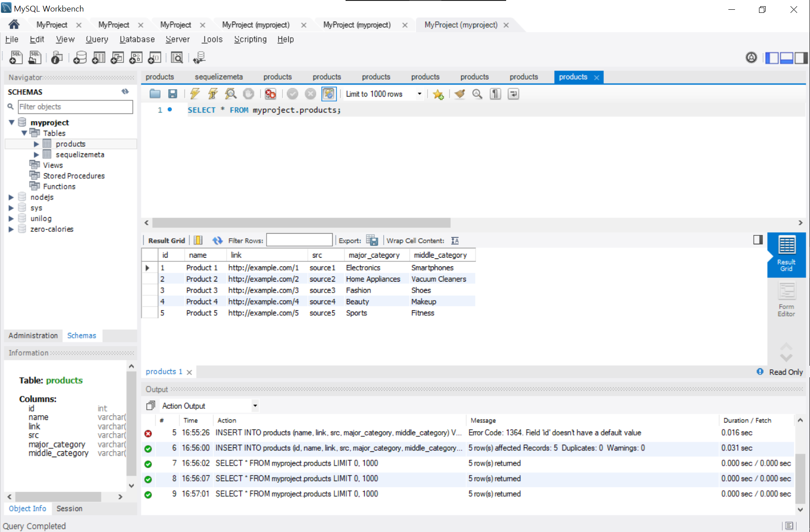Image resolution: width=810 pixels, height=532 pixels.
Task: Focus the Filter Rows input field
Action: pos(299,240)
